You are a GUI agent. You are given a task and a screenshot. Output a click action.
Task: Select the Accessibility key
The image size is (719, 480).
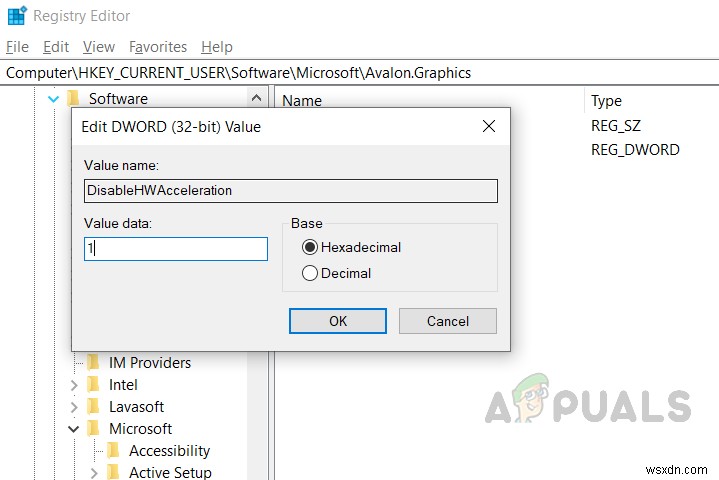169,451
